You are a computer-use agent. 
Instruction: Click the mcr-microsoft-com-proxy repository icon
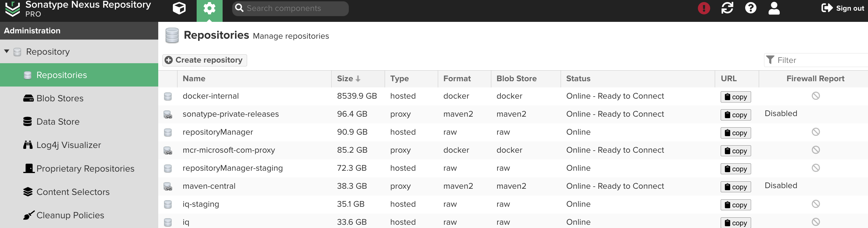168,150
